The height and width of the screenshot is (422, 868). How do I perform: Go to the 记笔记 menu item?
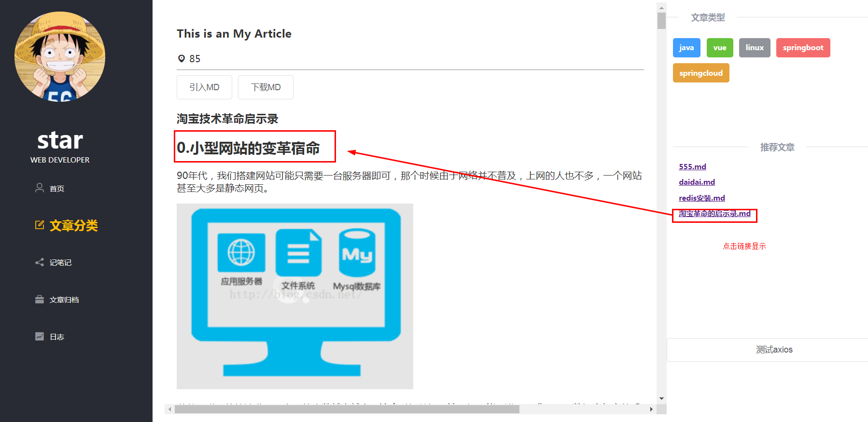(60, 262)
